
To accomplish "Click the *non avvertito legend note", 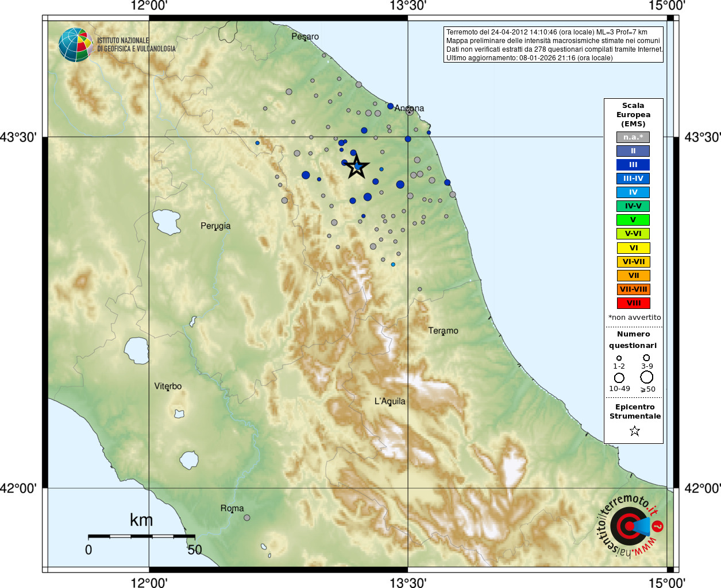I will pyautogui.click(x=635, y=318).
